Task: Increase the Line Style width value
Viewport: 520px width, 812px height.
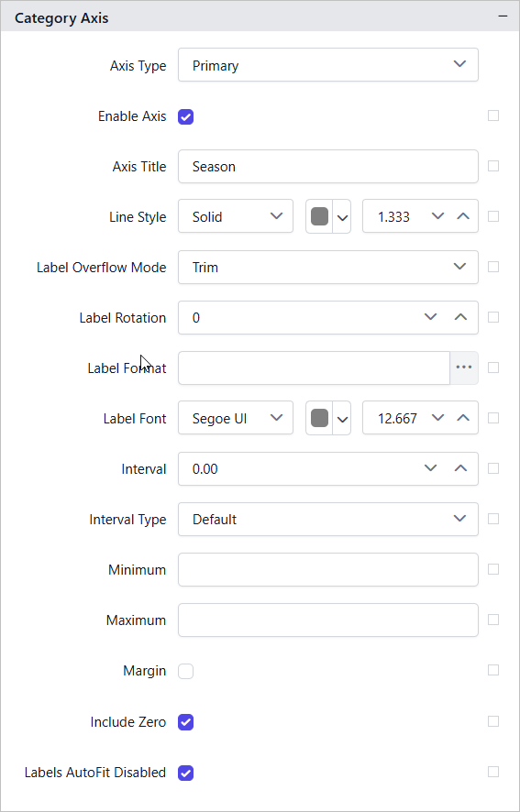Action: [463, 216]
